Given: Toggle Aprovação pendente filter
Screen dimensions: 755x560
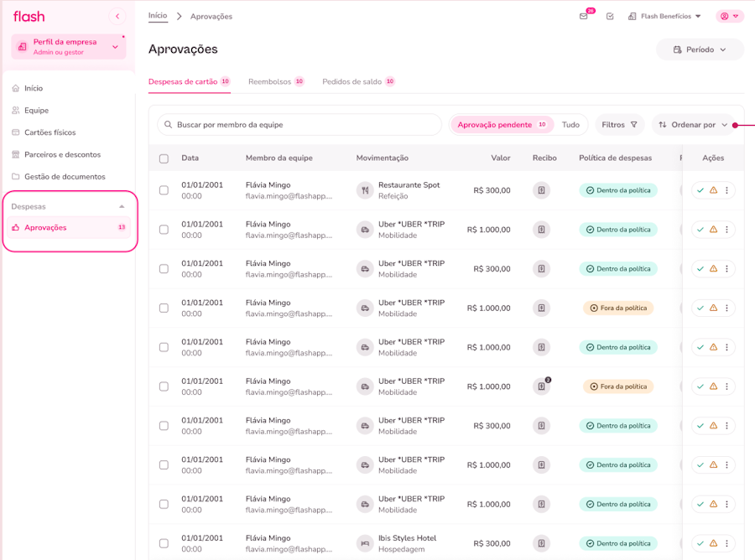Looking at the screenshot, I should [x=502, y=125].
